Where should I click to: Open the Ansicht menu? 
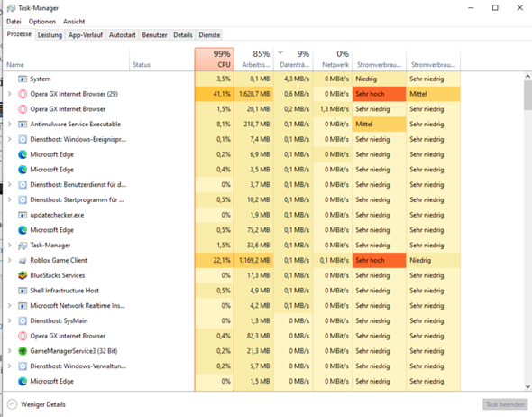pos(74,22)
